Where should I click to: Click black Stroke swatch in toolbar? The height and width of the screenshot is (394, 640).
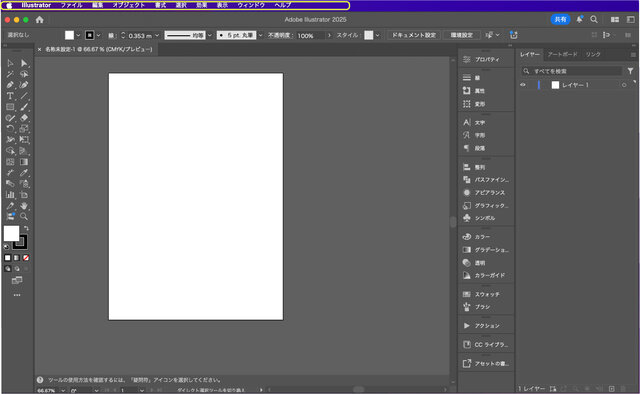tap(20, 242)
